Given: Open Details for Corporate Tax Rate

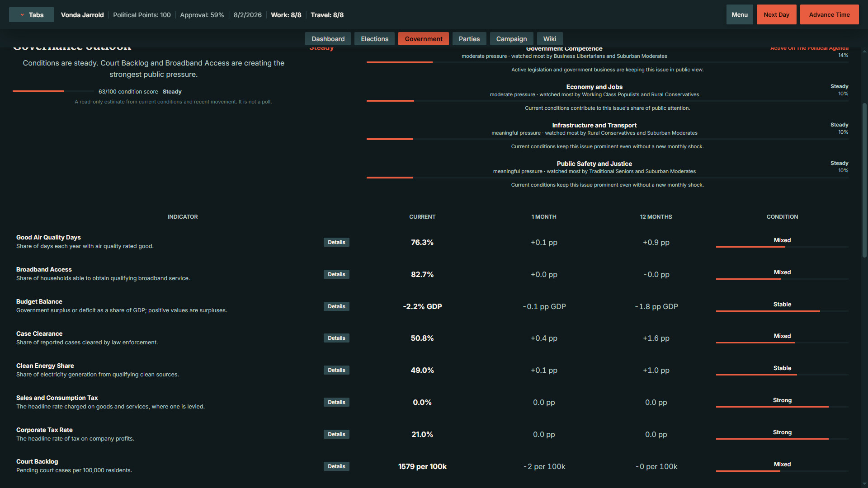Looking at the screenshot, I should [x=336, y=434].
